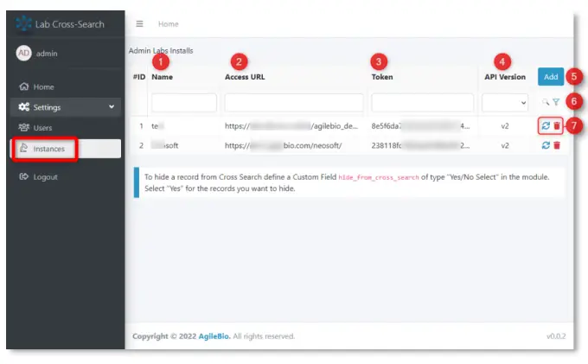Click token starting 8e5f6da
Viewport: 588px width, 364px height.
[420, 126]
